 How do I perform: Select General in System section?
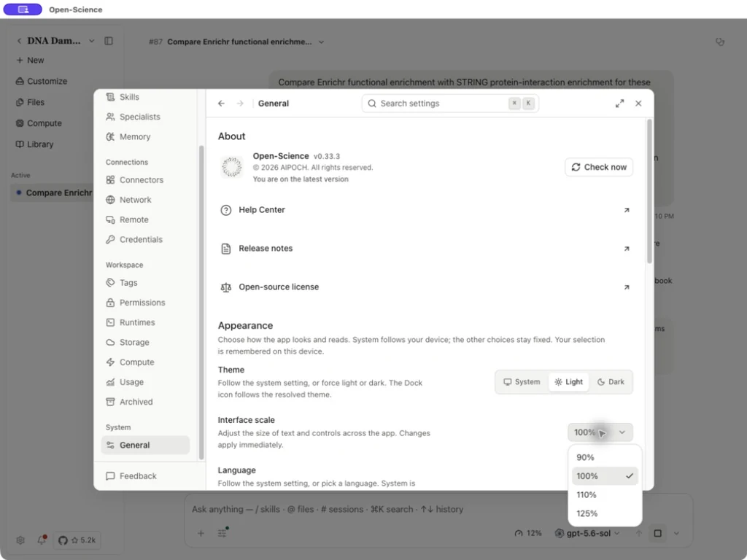coord(145,446)
